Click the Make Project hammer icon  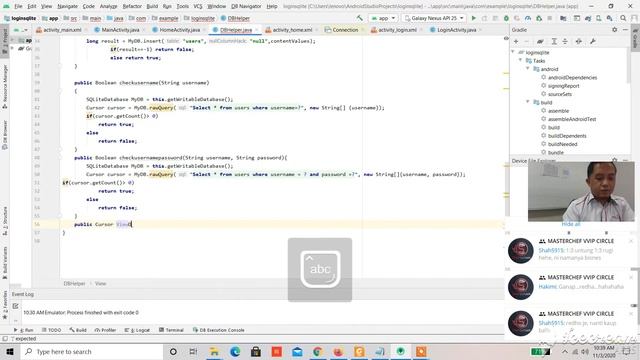(360, 18)
